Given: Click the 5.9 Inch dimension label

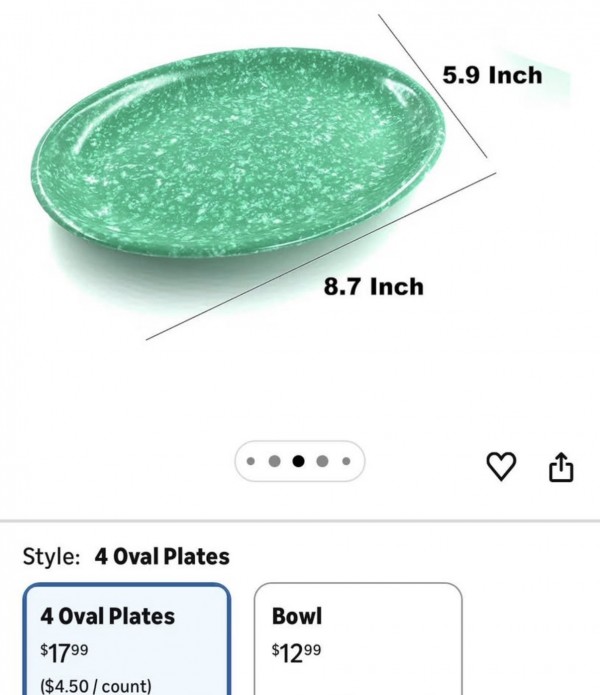Looking at the screenshot, I should (492, 76).
